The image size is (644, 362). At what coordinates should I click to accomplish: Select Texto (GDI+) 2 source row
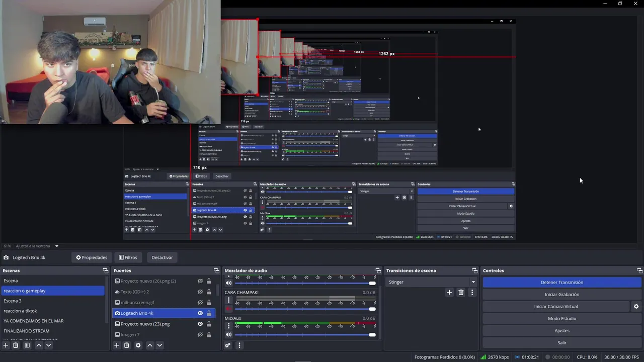pos(164,292)
